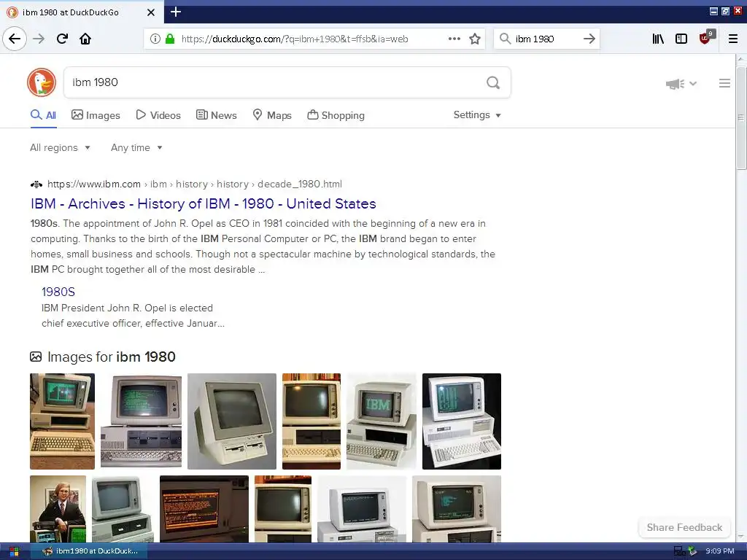This screenshot has height=560, width=747.
Task: Bookmark this page with the star
Action: (474, 39)
